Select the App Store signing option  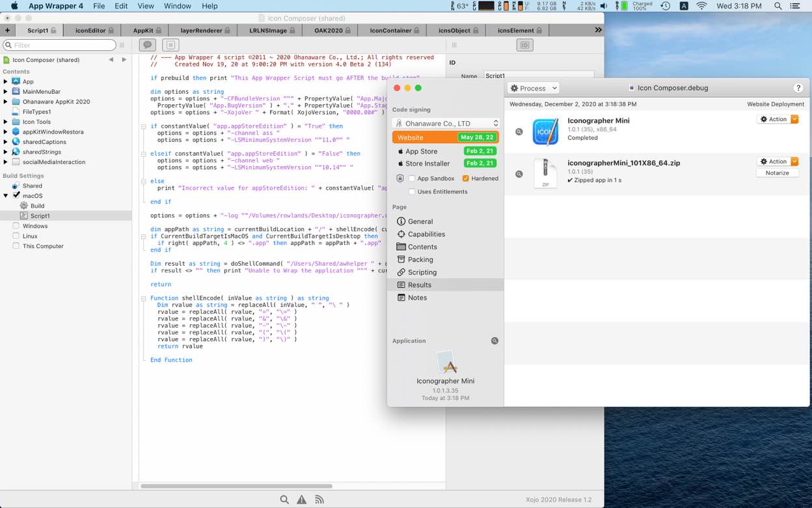point(446,151)
